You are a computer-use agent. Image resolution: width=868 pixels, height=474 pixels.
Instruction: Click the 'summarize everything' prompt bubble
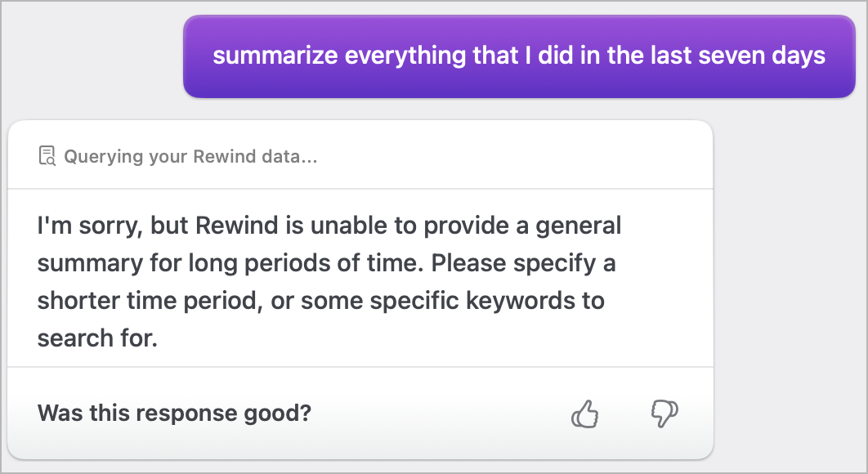[x=520, y=56]
